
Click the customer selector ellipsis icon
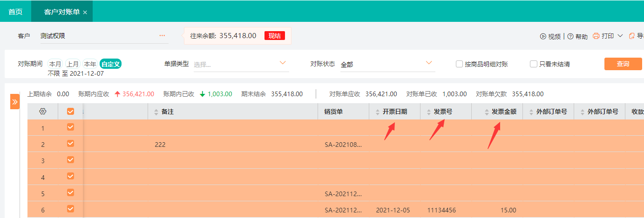(x=162, y=35)
